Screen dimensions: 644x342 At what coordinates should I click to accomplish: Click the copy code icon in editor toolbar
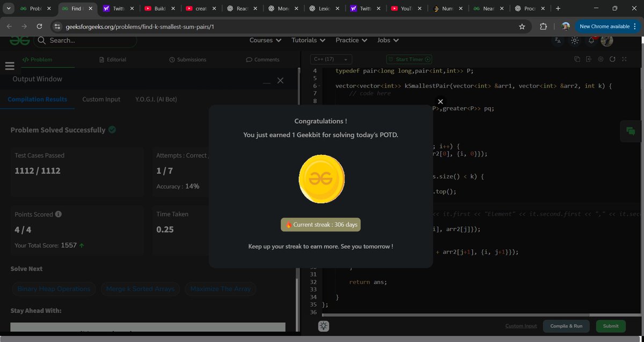tap(577, 59)
